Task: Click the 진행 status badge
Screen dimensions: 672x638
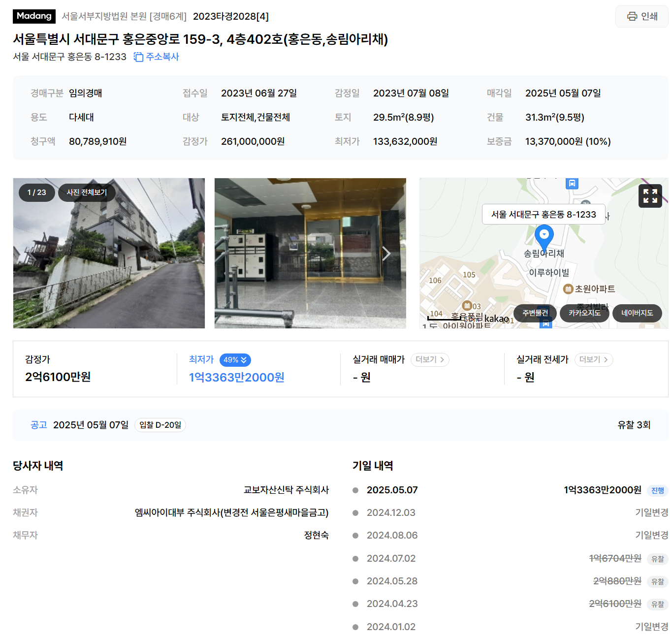Action: pos(657,490)
